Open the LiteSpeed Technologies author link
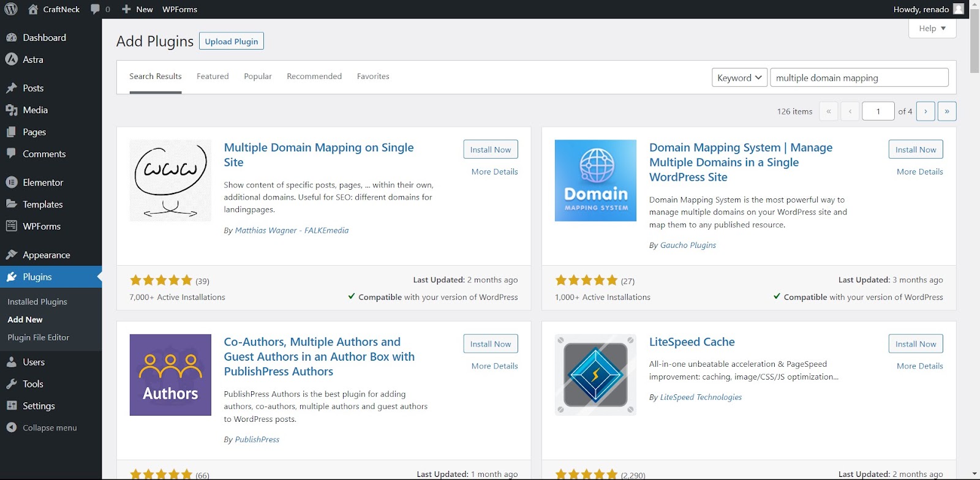980x480 pixels. point(701,397)
